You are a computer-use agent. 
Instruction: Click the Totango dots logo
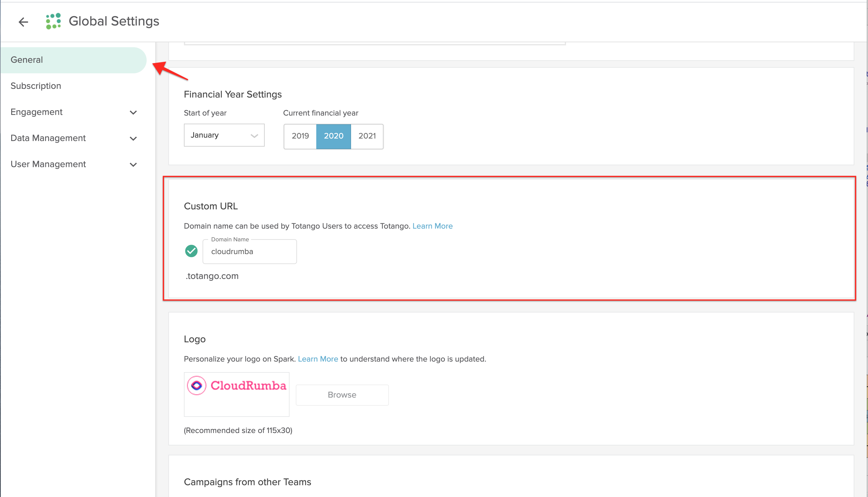pos(53,21)
